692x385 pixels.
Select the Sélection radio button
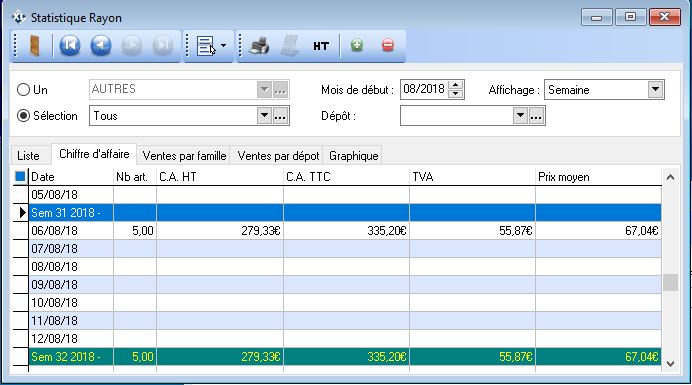coord(23,116)
